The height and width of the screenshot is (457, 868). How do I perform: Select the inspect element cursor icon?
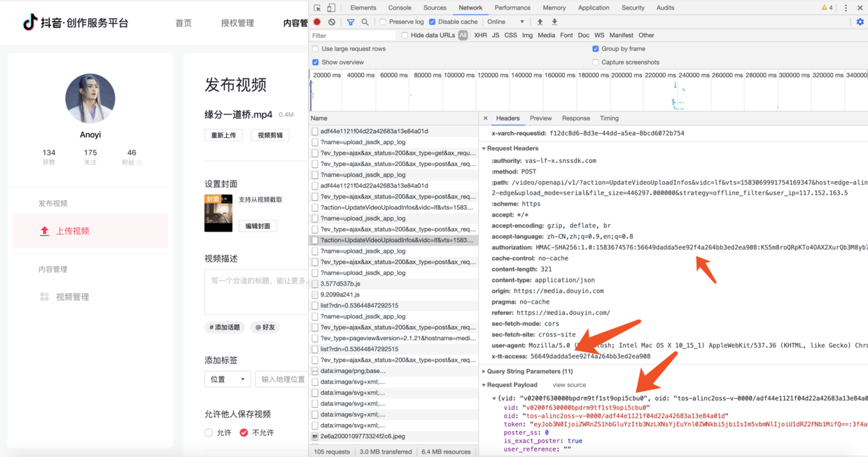317,8
